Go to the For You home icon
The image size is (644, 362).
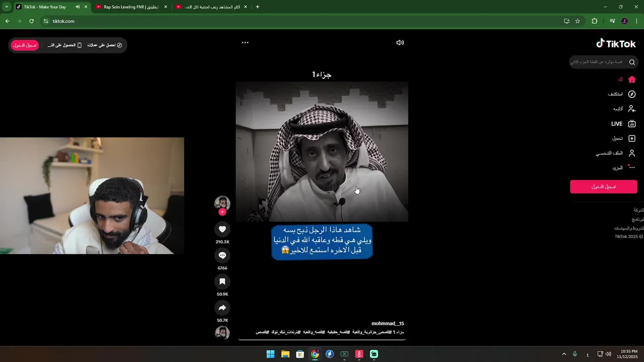point(632,79)
